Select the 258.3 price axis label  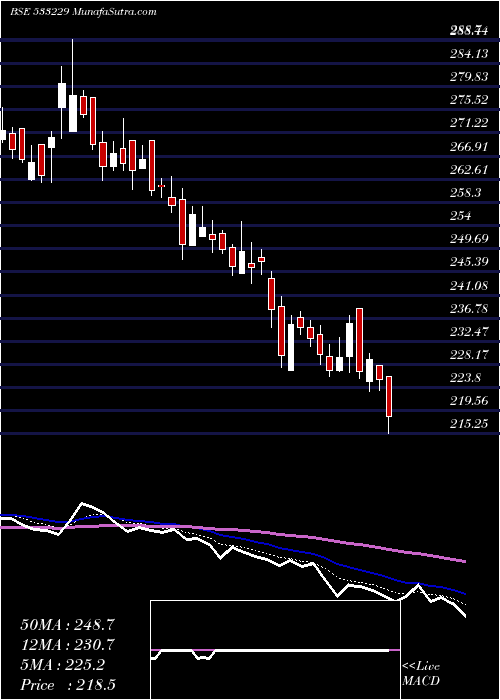pos(466,192)
